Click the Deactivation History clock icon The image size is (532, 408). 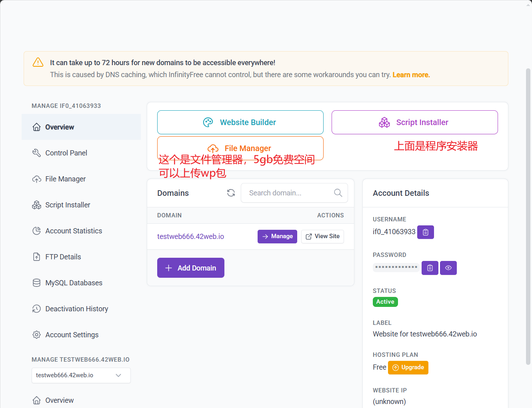(x=36, y=309)
